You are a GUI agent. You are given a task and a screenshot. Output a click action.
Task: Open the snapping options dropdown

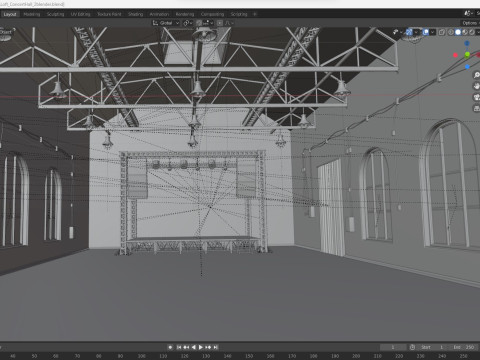tap(208, 23)
